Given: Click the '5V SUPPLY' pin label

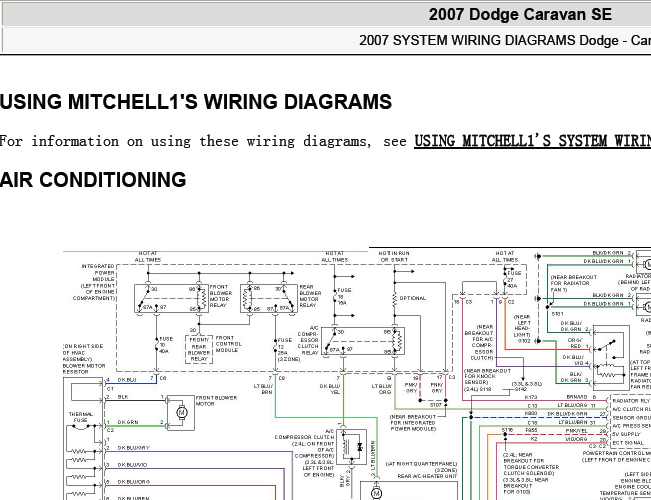Looking at the screenshot, I should [625, 434].
